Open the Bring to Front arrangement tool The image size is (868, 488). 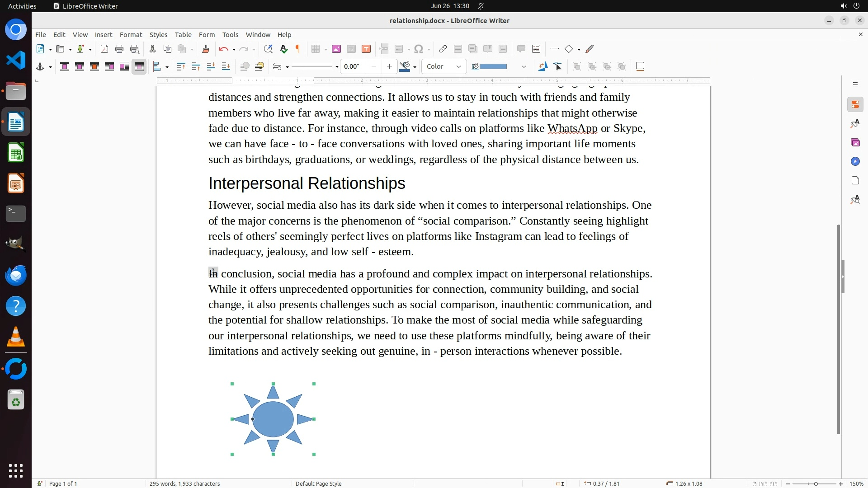click(181, 67)
